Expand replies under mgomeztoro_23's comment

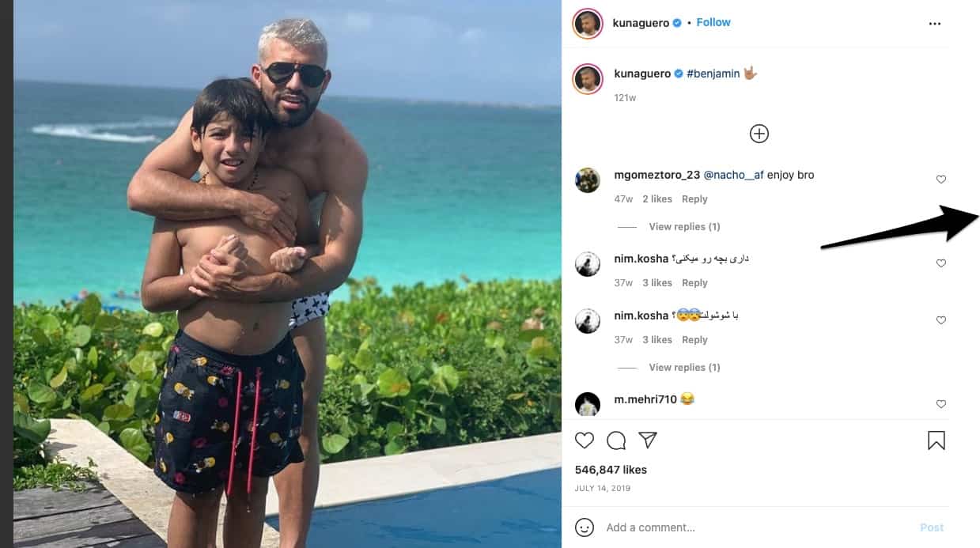[684, 227]
